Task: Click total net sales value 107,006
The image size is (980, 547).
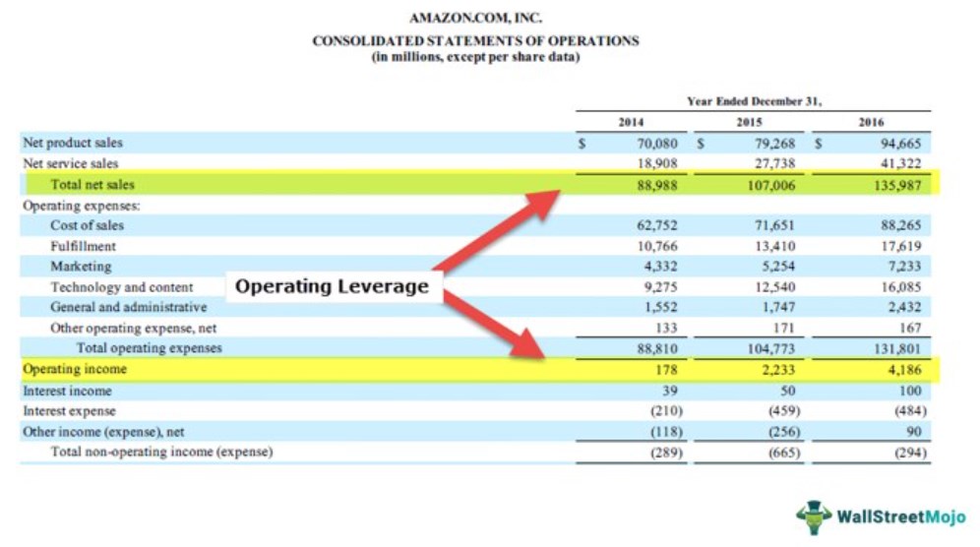Action: click(771, 185)
